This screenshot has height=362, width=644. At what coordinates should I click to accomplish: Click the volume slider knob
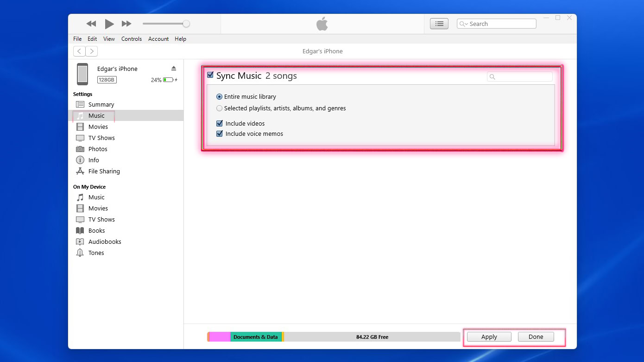pos(186,24)
